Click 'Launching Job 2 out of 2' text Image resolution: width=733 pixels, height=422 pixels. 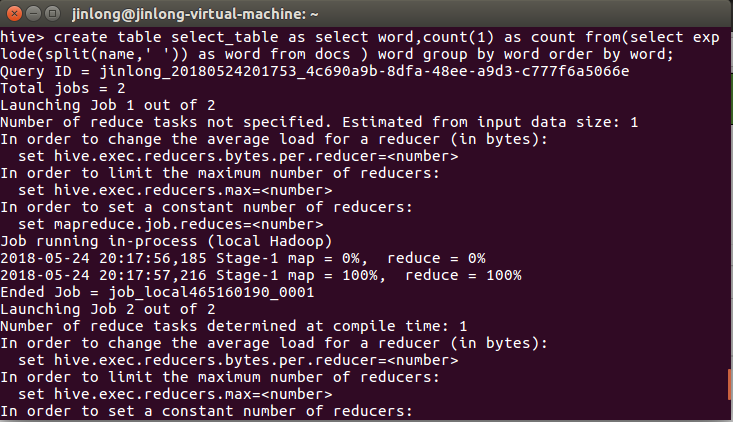(100, 309)
